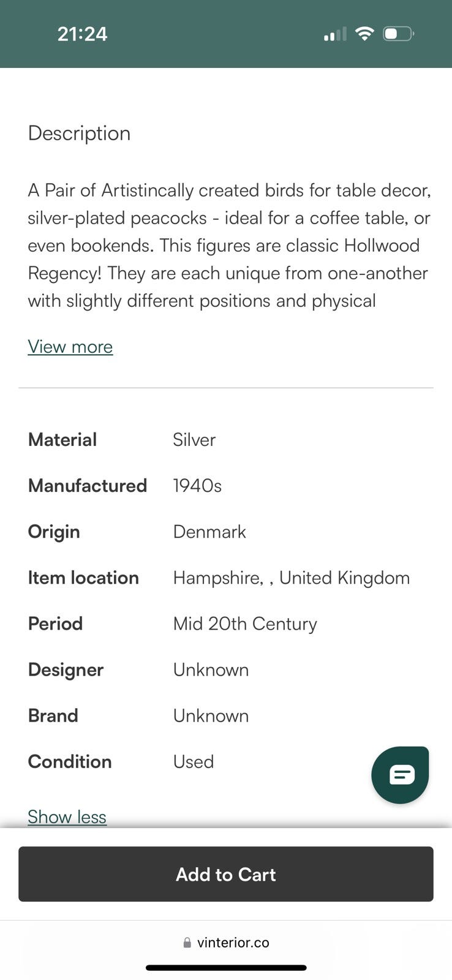Tap the home indicator bar
Screen dimensions: 452x980
[226, 968]
